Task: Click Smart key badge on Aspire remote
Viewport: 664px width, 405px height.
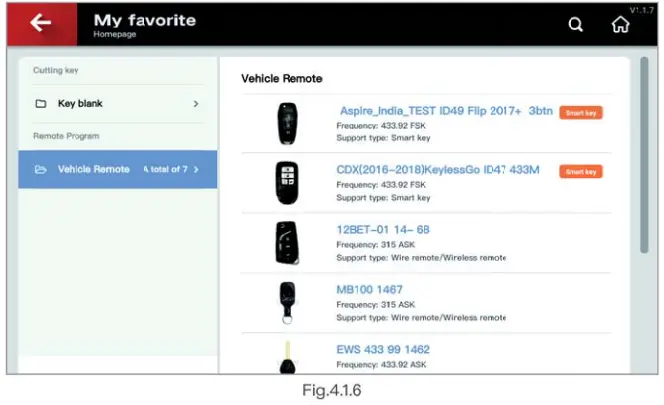Action: (581, 113)
